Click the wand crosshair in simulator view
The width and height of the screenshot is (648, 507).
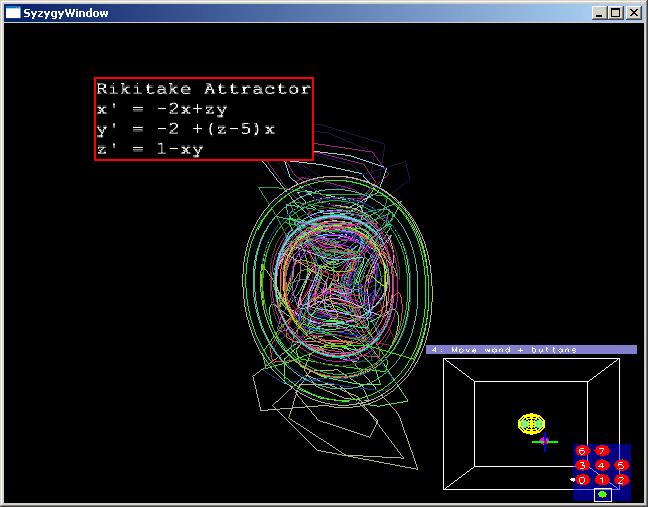point(543,440)
